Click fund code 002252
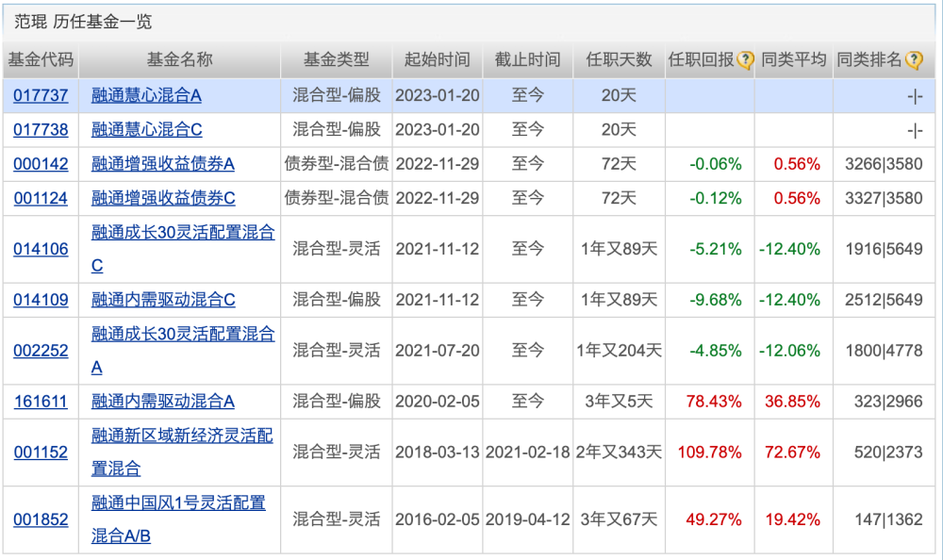 tap(41, 351)
